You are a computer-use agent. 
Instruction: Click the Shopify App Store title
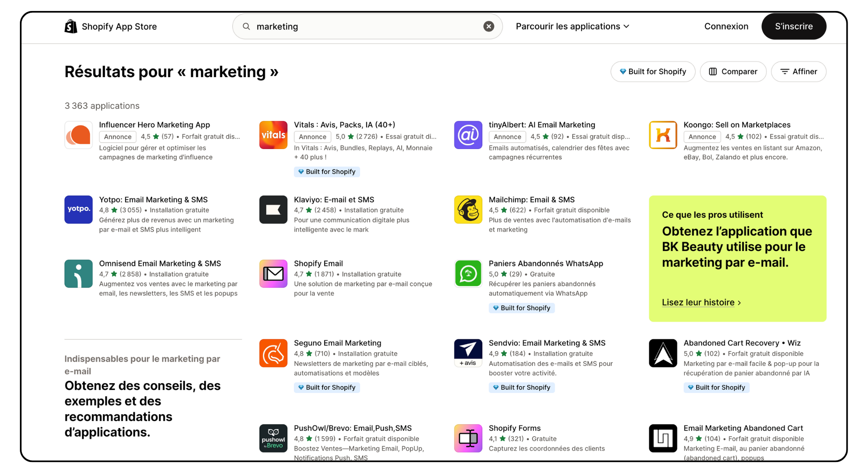click(119, 26)
